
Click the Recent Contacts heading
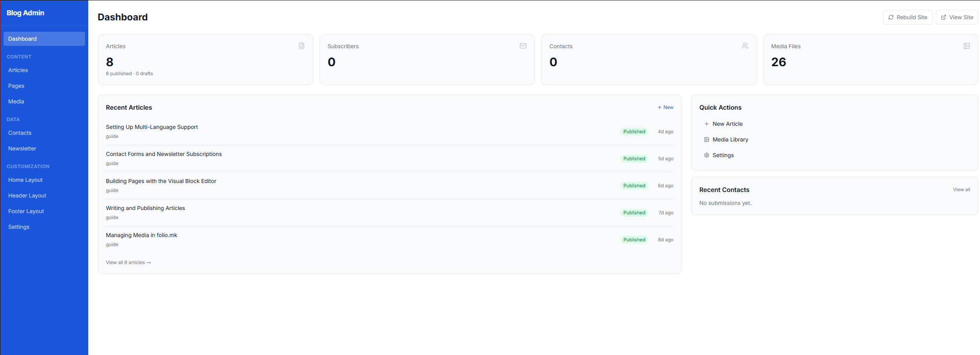click(x=724, y=190)
